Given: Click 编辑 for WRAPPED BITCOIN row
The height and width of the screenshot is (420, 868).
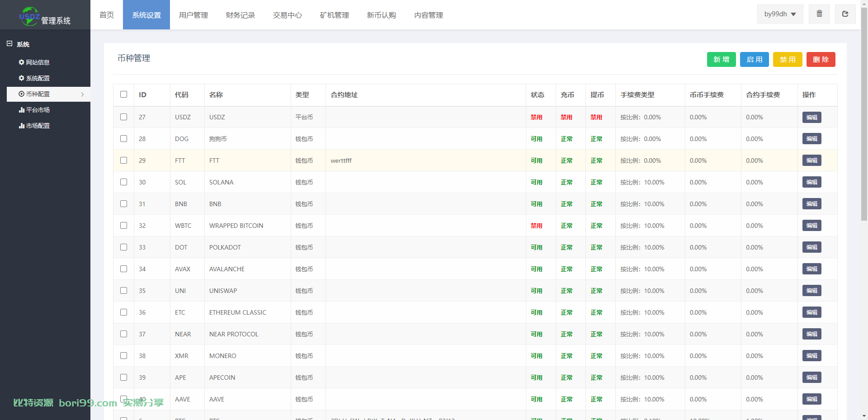Looking at the screenshot, I should [x=812, y=226].
